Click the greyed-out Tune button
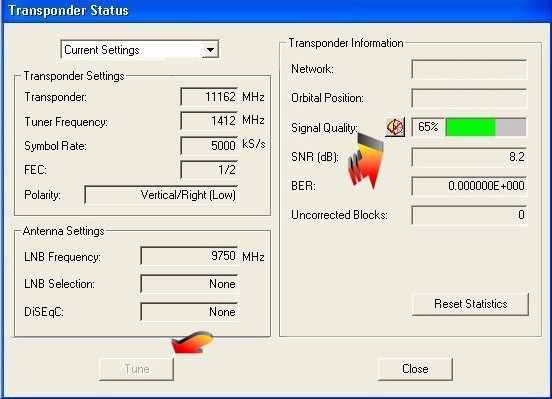The height and width of the screenshot is (399, 552). coord(137,369)
